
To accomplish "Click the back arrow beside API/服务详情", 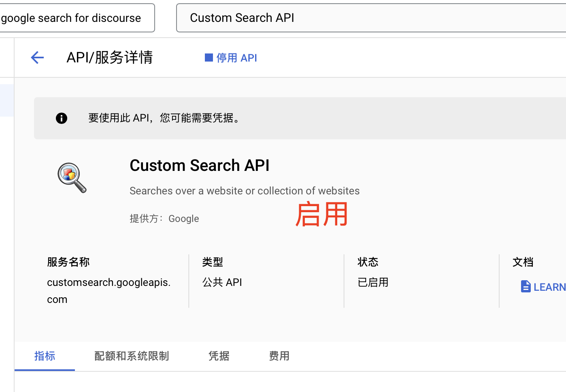I will [x=37, y=58].
